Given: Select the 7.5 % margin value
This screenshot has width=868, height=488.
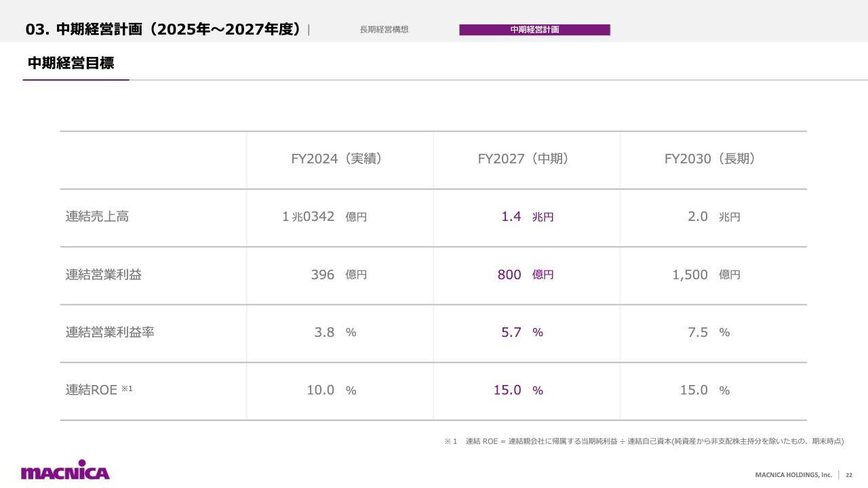Looking at the screenshot, I should pos(709,332).
